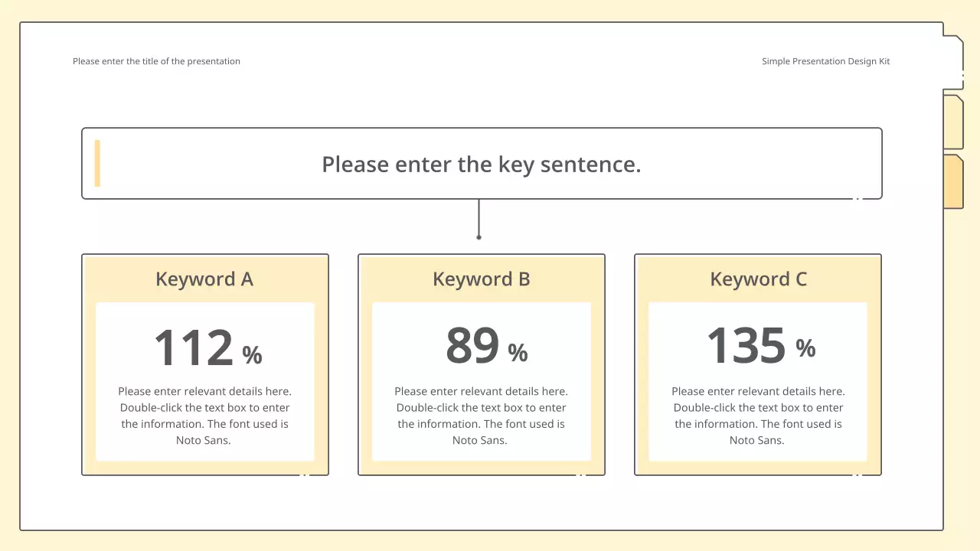The image size is (980, 551).
Task: Select the Keyword C heading
Action: (758, 279)
